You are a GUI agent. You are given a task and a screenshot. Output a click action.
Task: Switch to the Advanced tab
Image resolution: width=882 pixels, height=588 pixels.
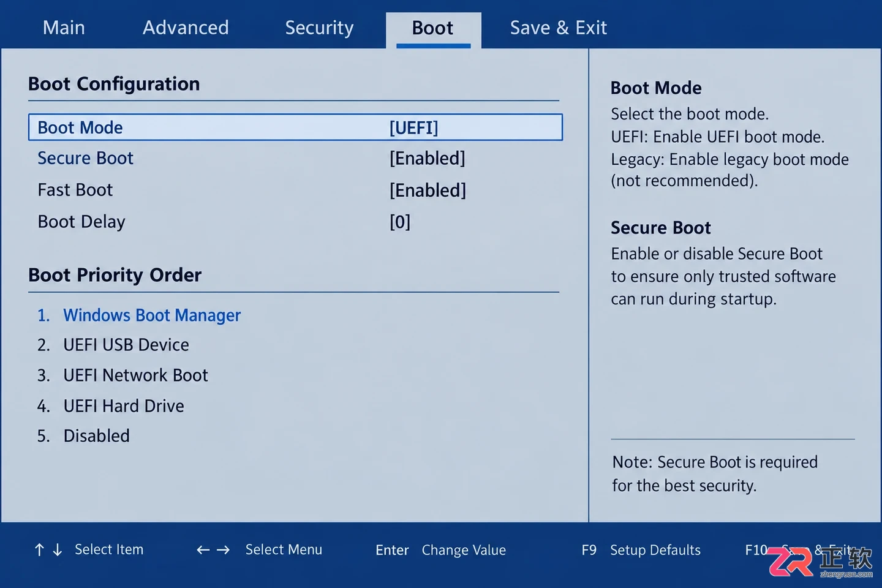point(186,28)
